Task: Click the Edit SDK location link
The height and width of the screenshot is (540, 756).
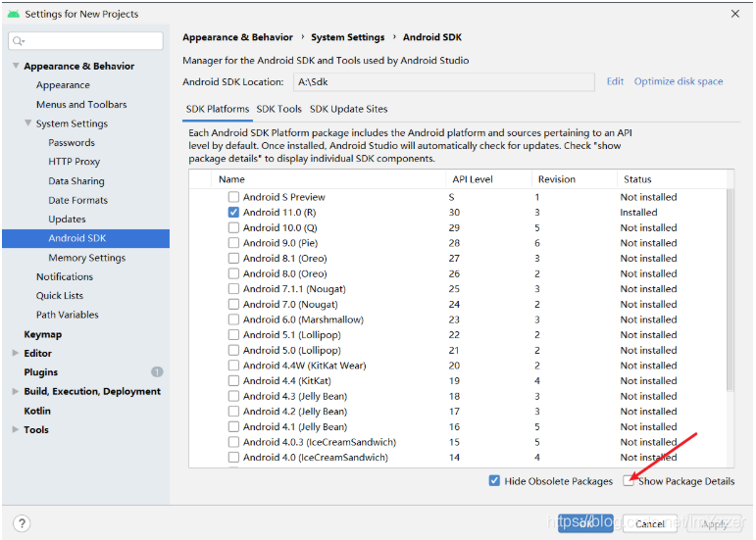Action: tap(615, 81)
